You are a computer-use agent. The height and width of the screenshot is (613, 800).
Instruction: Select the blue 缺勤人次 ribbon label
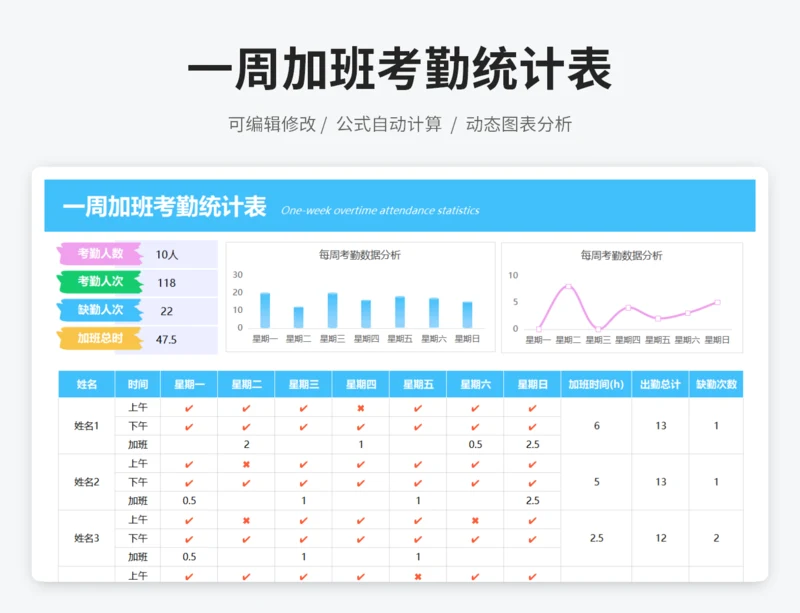pyautogui.click(x=101, y=310)
